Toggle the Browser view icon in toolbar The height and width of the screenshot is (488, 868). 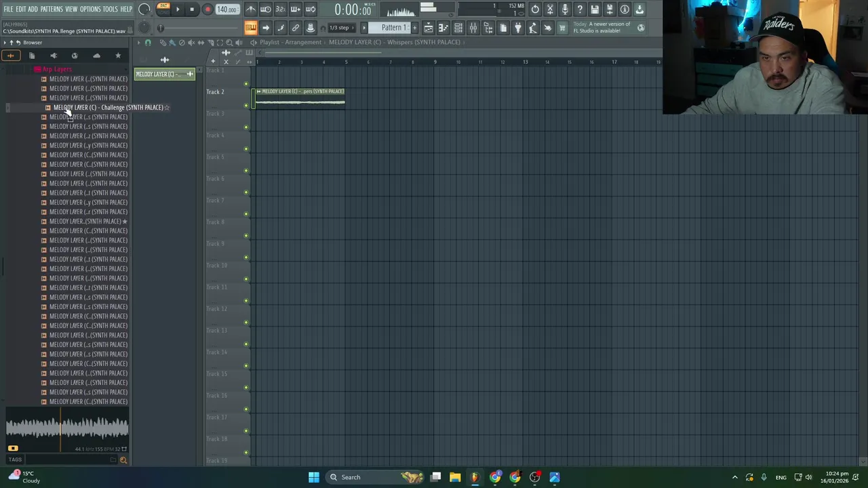click(488, 28)
